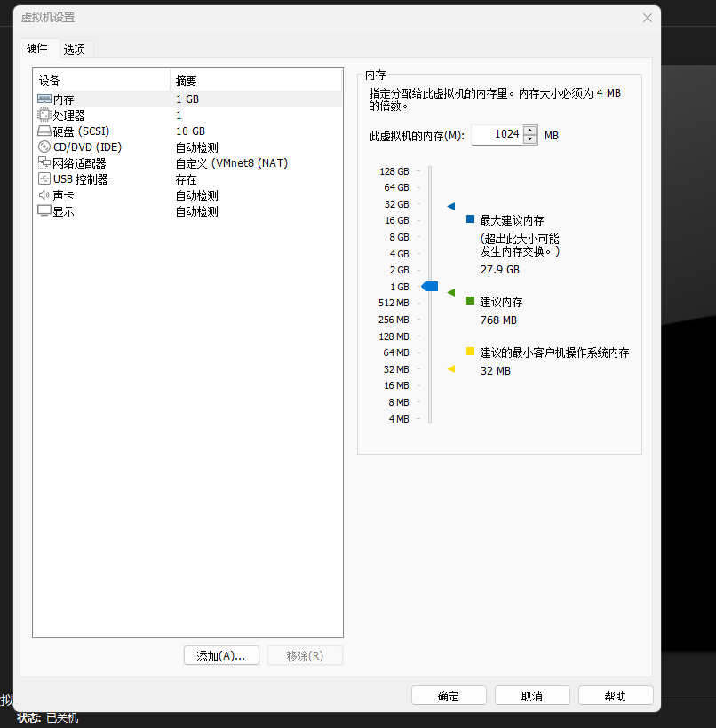Click the 自定义 (VMnet8 (NAT)) summary cell
This screenshot has width=716, height=728.
[x=232, y=163]
